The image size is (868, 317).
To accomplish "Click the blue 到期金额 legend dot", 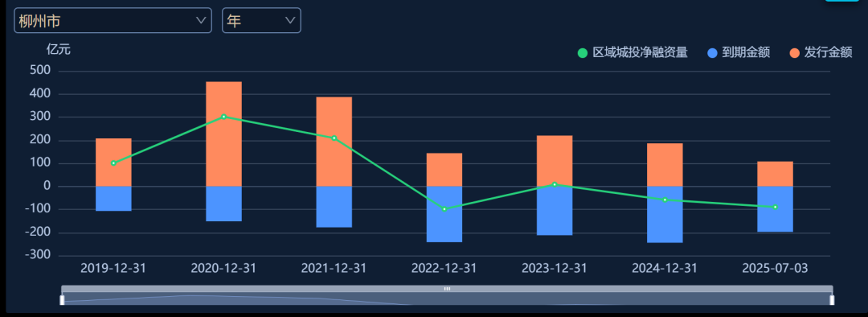I will tap(712, 53).
